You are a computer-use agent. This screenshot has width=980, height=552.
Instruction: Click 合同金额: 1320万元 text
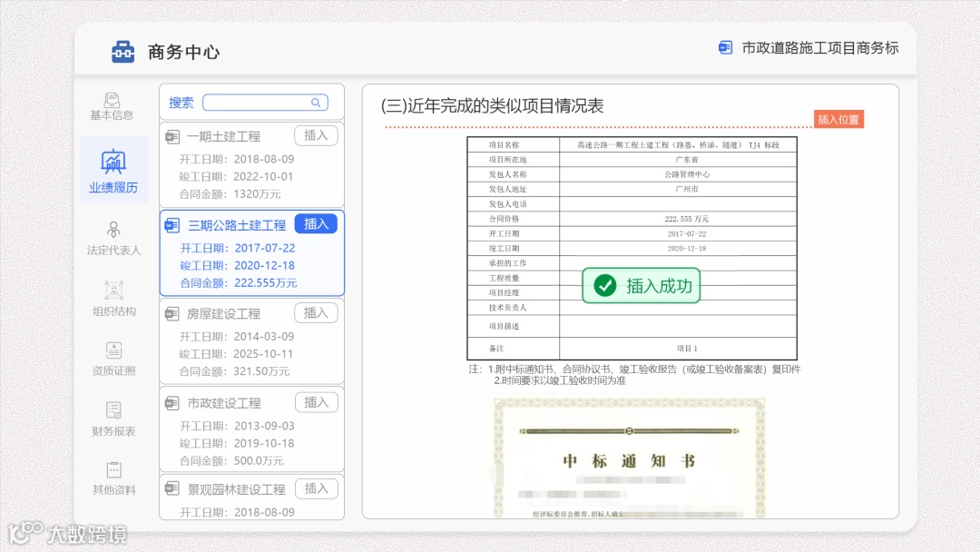230,193
